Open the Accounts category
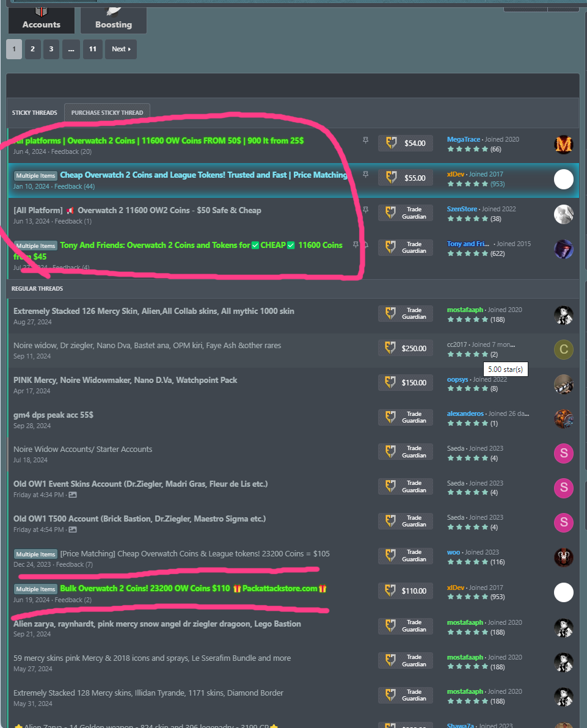Image resolution: width=587 pixels, height=728 pixels. (x=42, y=20)
